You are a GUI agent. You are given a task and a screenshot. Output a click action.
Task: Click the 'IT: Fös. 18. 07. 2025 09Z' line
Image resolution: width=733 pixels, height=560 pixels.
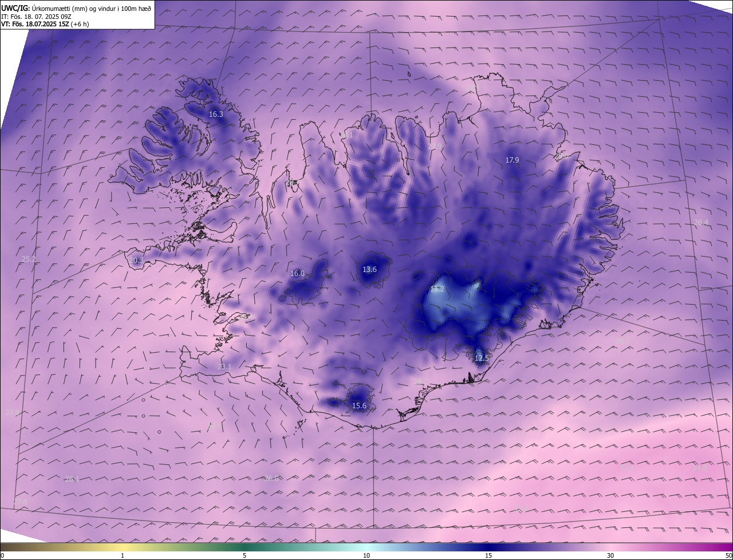pyautogui.click(x=36, y=17)
